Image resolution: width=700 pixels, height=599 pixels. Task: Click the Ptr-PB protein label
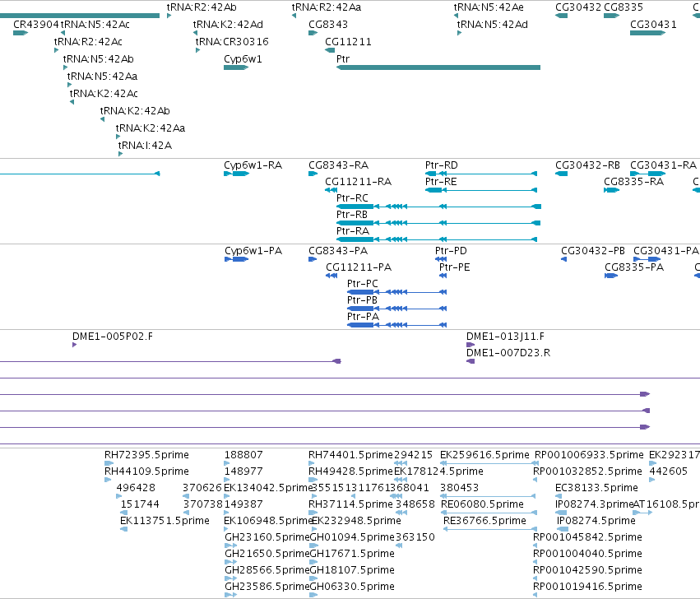[x=362, y=300]
